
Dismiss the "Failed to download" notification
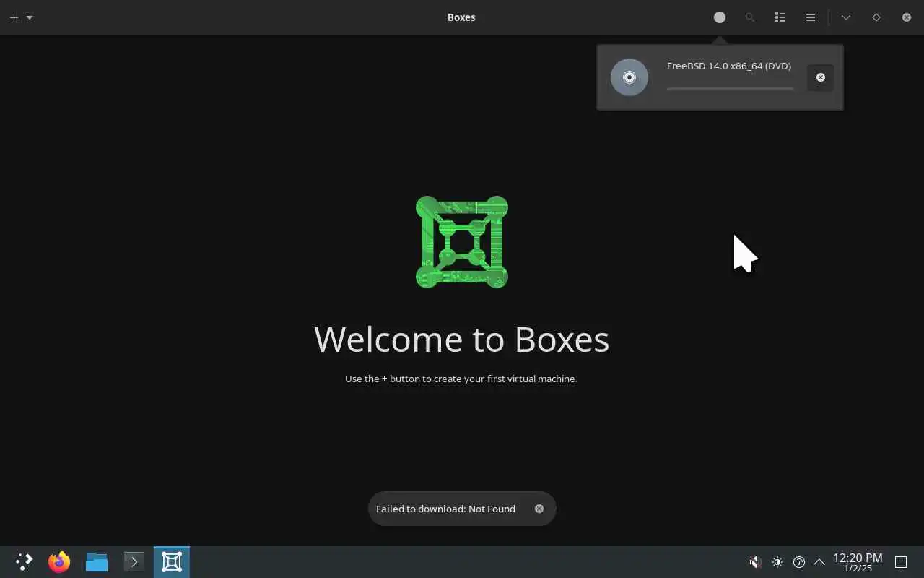539,509
